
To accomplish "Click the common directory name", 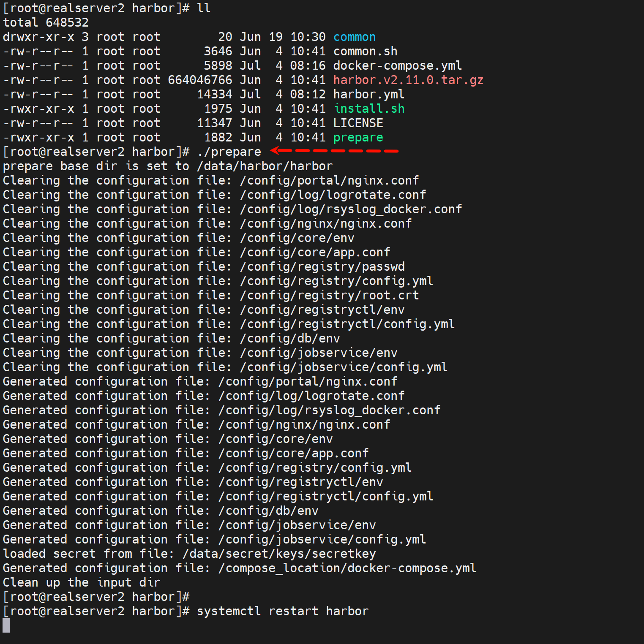I will click(354, 37).
